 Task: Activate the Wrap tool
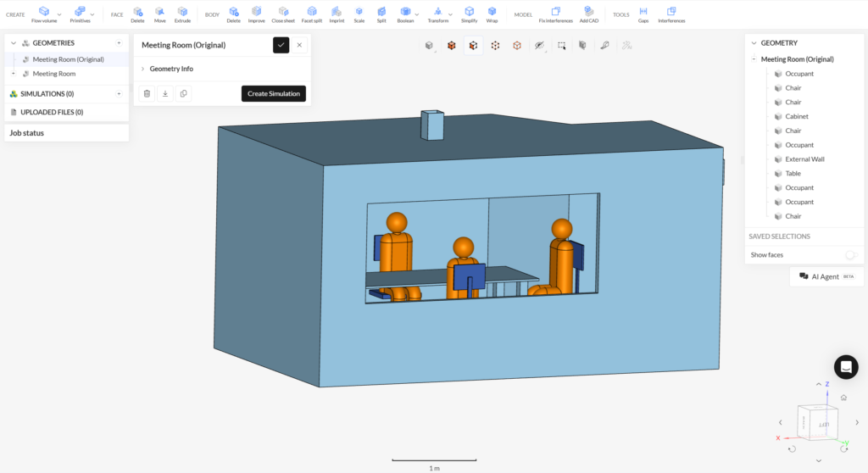(492, 14)
